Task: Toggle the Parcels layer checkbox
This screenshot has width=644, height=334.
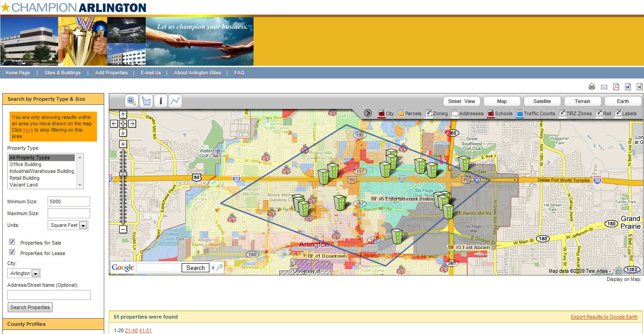Action: pyautogui.click(x=401, y=113)
